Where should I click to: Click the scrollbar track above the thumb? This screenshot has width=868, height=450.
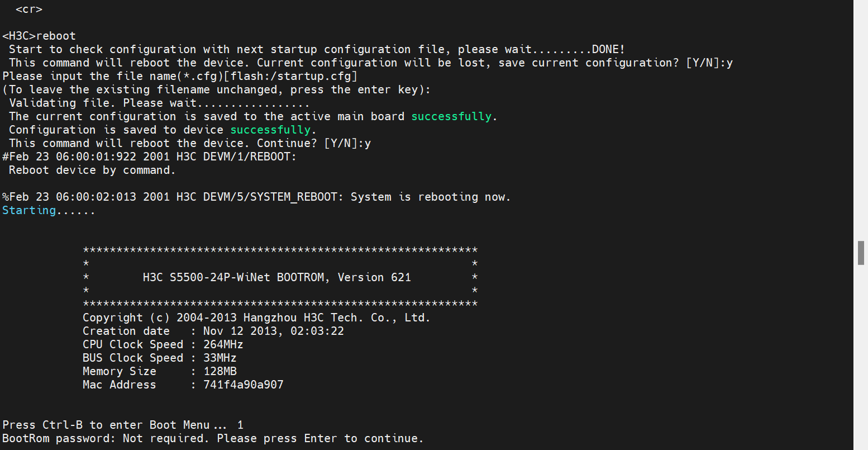click(x=861, y=112)
